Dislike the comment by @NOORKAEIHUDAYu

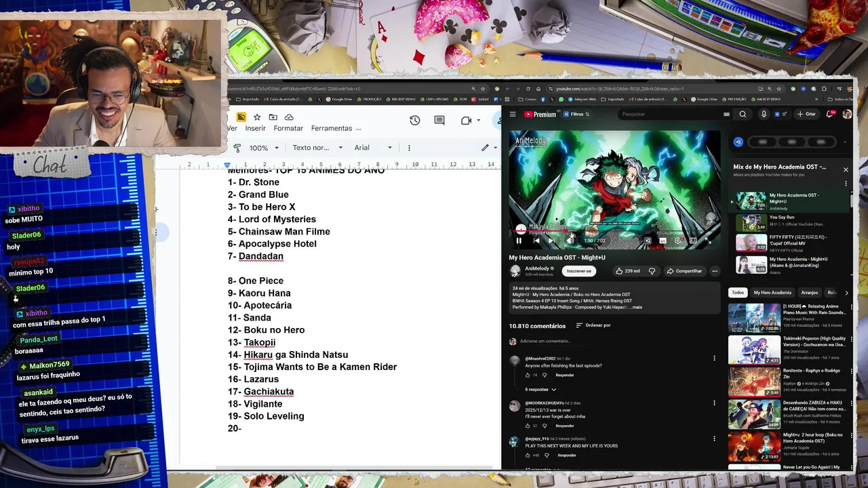click(544, 426)
